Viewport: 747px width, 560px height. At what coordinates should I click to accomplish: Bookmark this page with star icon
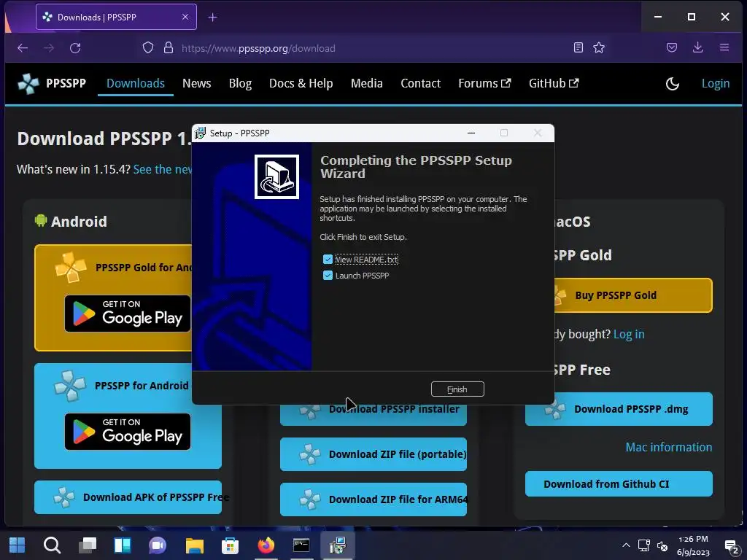click(599, 47)
